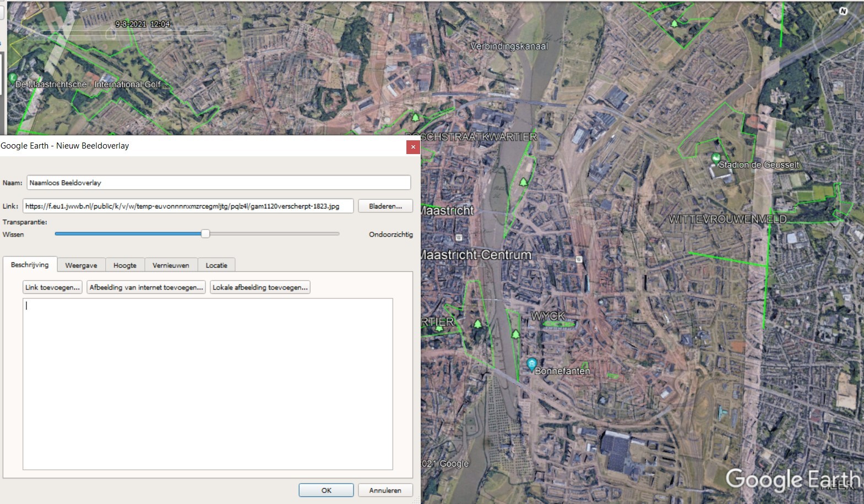Confirm the overlay with OK
864x504 pixels.
tap(326, 490)
